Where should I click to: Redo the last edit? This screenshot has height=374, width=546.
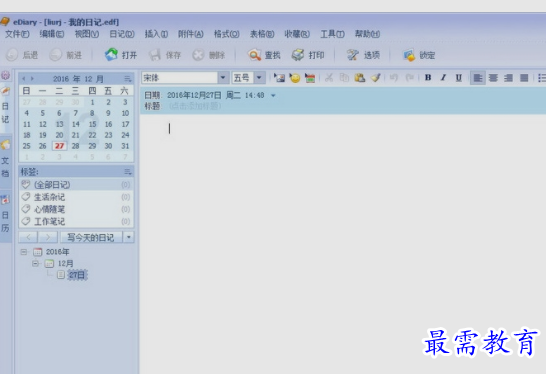(410, 78)
